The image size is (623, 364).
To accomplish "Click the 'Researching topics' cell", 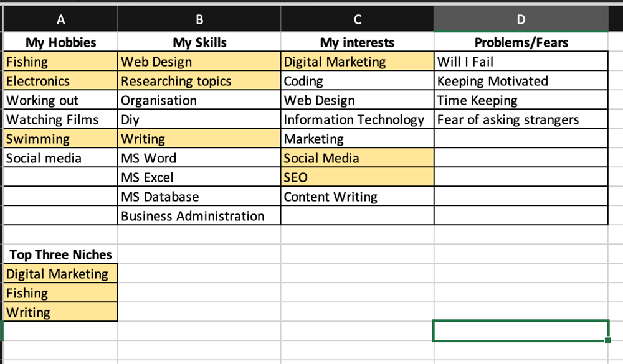I will [x=199, y=81].
